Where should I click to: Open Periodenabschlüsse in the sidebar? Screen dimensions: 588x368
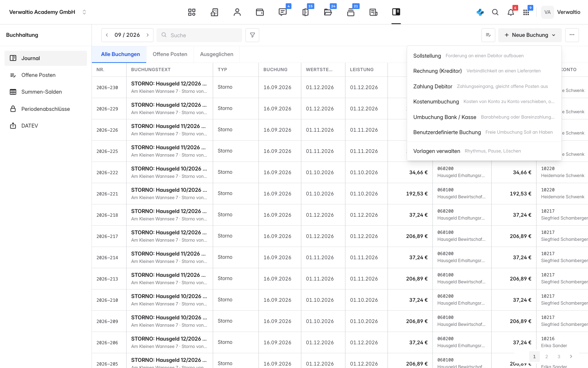coord(46,109)
